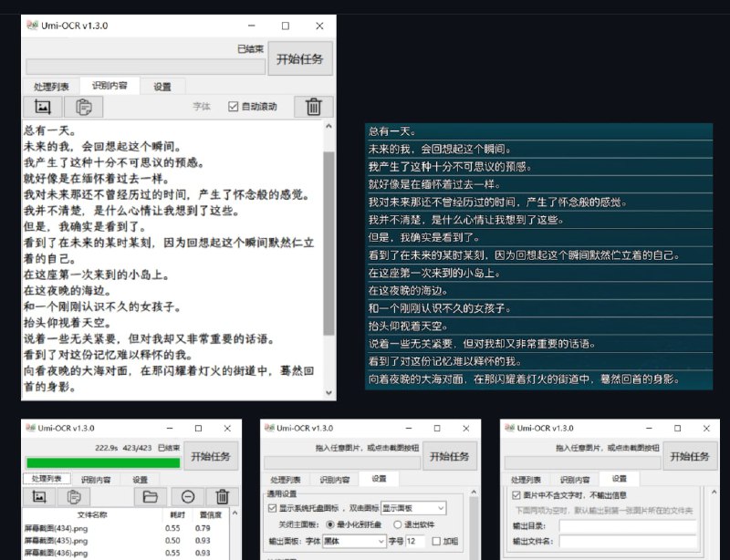Select the 退出软件 radio button
The width and height of the screenshot is (730, 560).
[x=397, y=525]
